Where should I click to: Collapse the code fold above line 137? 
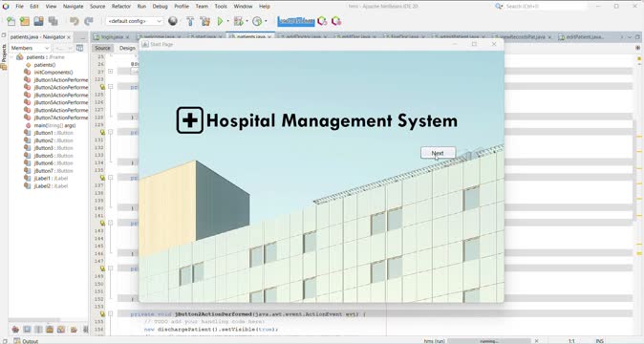pos(111,178)
